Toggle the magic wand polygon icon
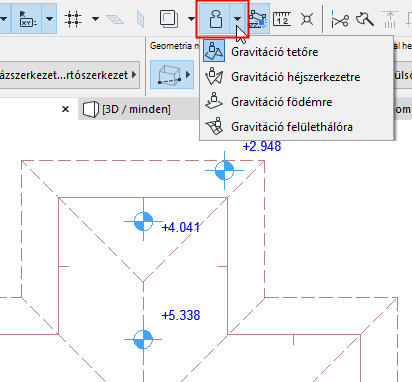The image size is (412, 382). [x=258, y=19]
